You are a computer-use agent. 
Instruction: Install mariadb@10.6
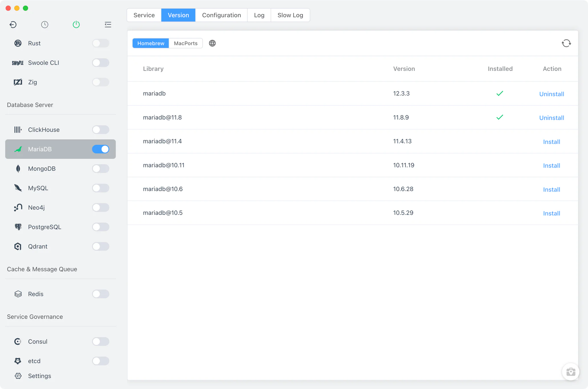pyautogui.click(x=552, y=190)
